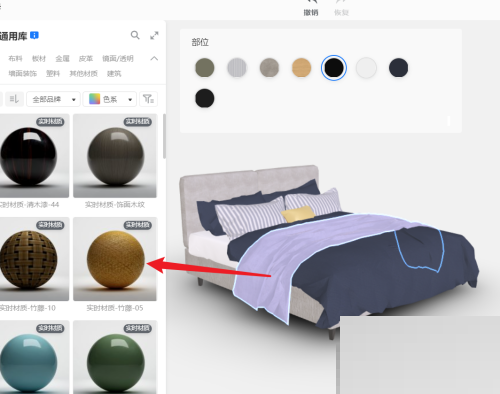
Task: Click the material list scrollbar
Action: [x=164, y=136]
